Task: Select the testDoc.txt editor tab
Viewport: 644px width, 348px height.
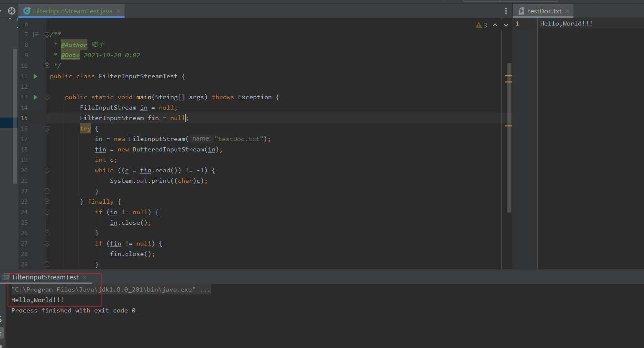Action: point(544,11)
